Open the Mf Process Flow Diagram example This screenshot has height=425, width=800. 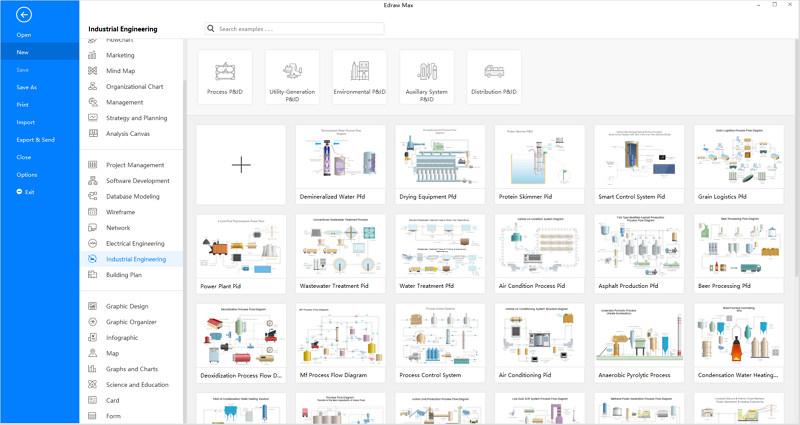(341, 343)
